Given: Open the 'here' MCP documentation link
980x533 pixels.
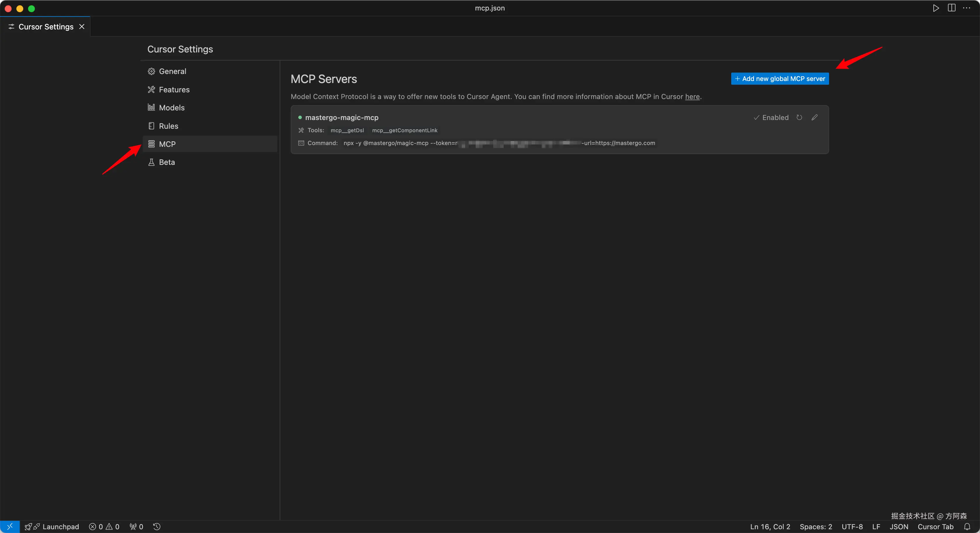Looking at the screenshot, I should [x=692, y=97].
